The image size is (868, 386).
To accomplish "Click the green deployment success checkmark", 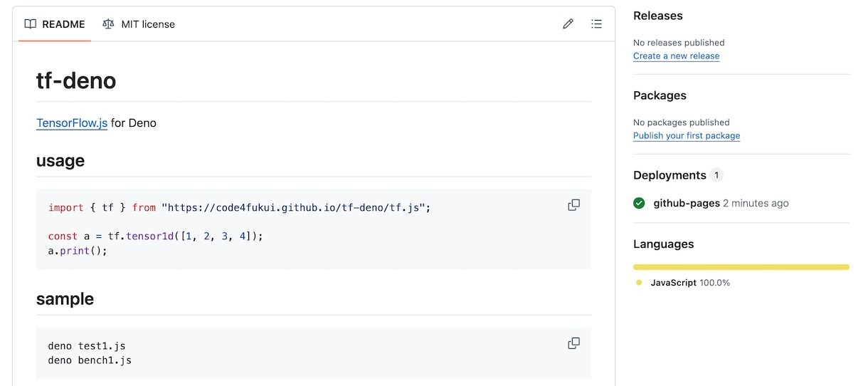I will tap(640, 203).
